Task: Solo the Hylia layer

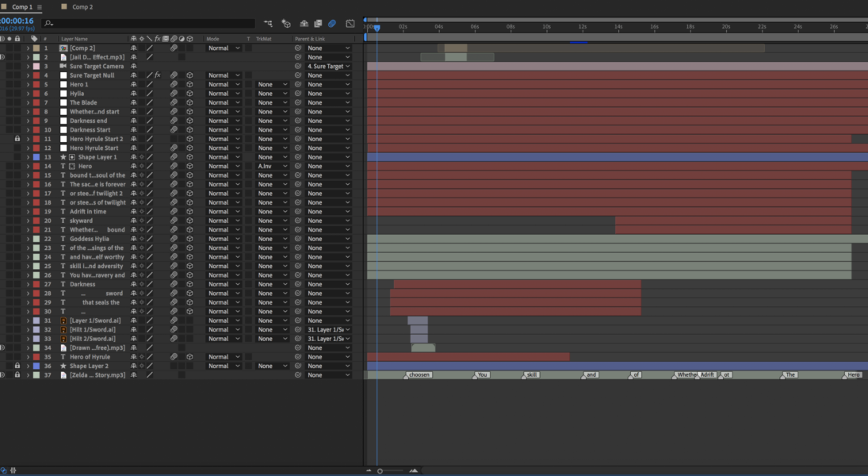Action: pos(10,93)
